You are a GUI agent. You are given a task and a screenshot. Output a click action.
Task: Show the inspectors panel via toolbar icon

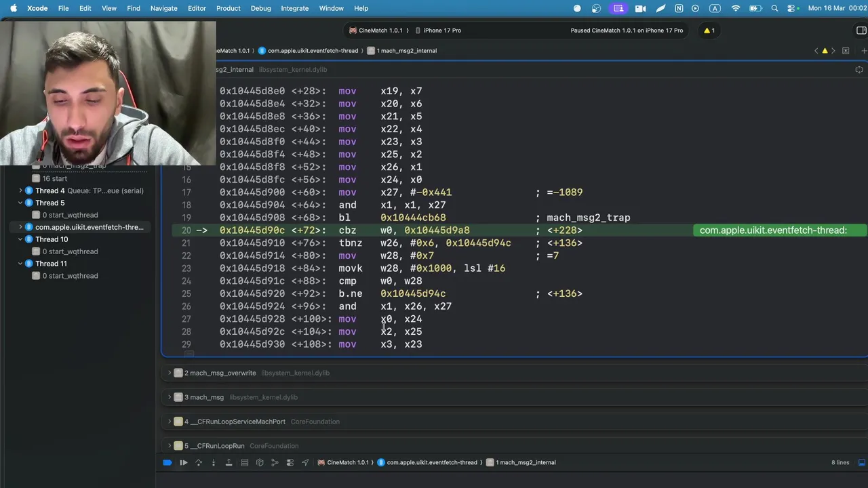862,30
